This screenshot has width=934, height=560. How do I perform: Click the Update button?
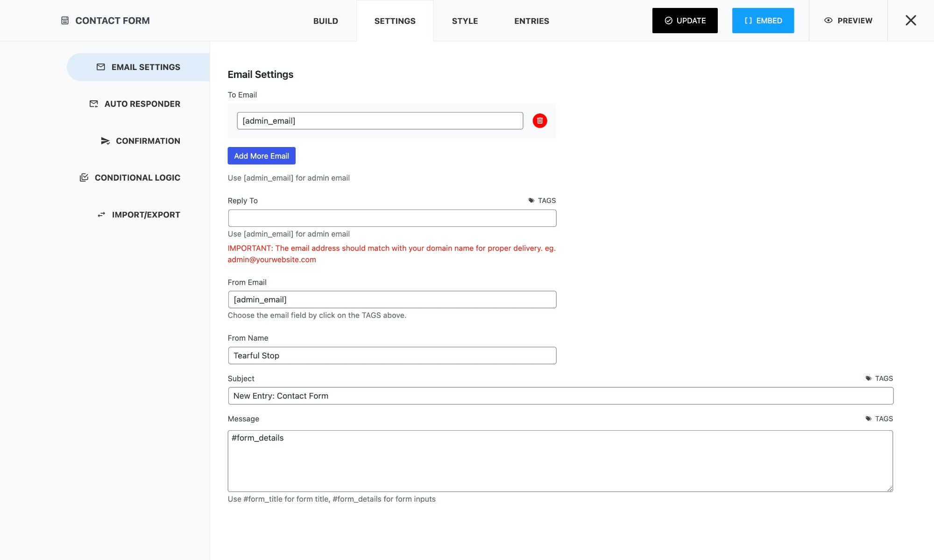pyautogui.click(x=685, y=21)
